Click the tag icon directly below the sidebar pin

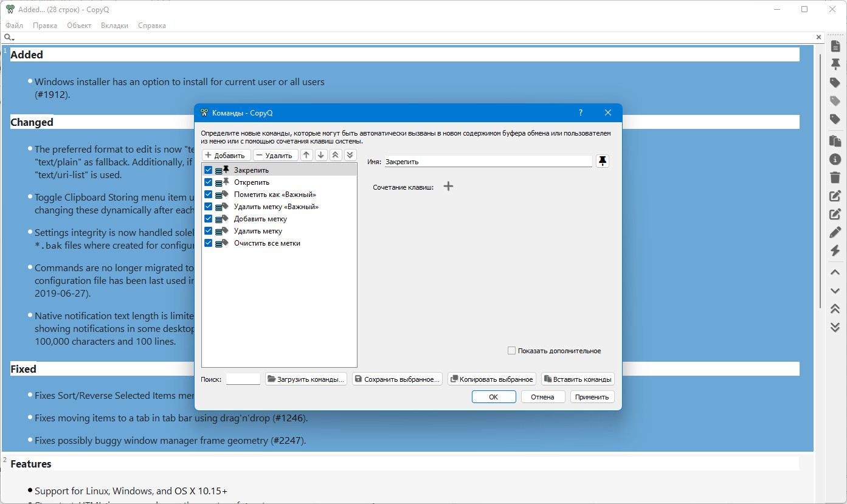coord(835,83)
